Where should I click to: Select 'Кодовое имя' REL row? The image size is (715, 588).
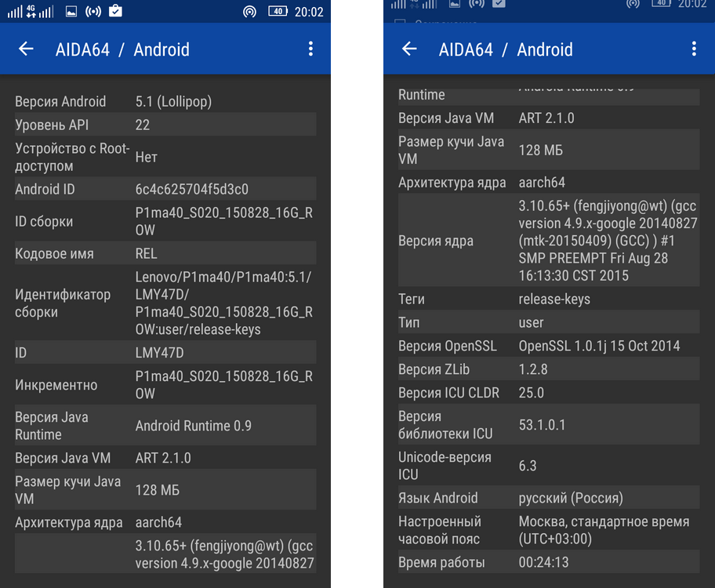[165, 253]
